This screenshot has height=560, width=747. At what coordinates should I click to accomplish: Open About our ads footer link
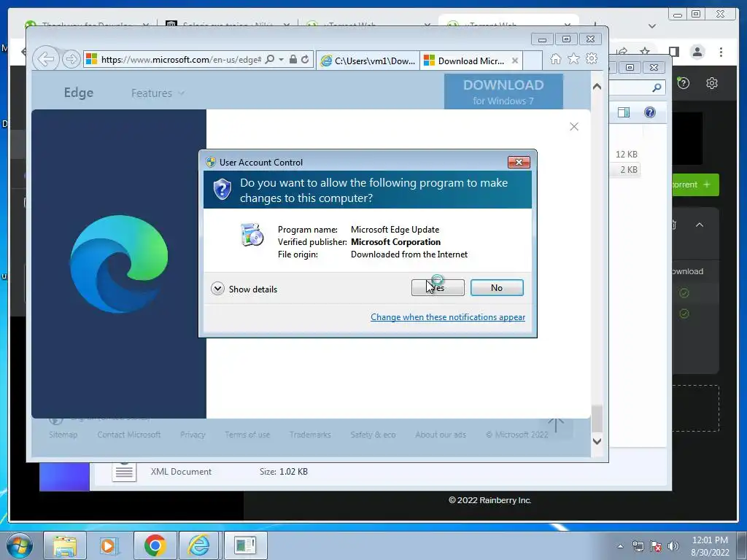pos(441,435)
